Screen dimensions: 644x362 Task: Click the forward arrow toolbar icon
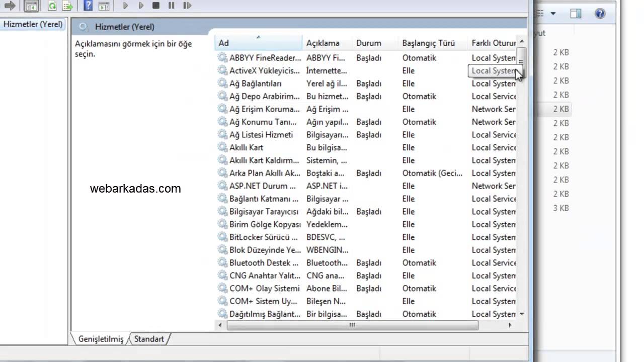(x=10, y=6)
